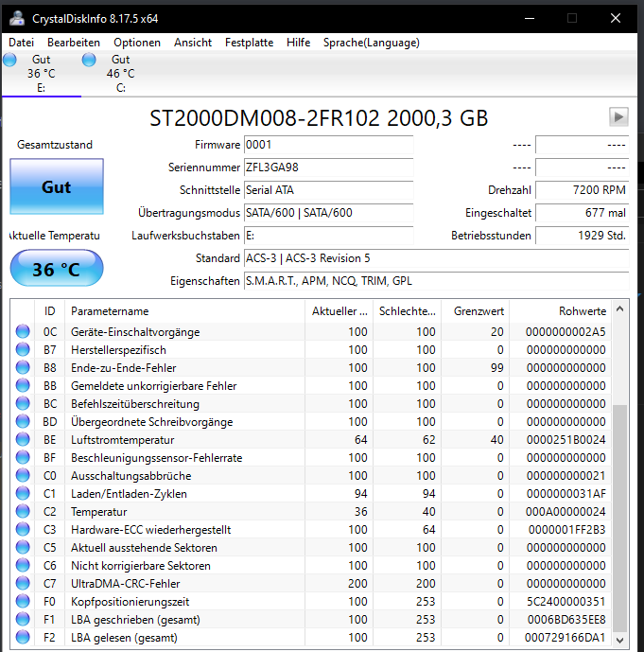Click status orb of Geräte-Einschaltvorgänge row
Screen dimensions: 644x652
tap(23, 331)
